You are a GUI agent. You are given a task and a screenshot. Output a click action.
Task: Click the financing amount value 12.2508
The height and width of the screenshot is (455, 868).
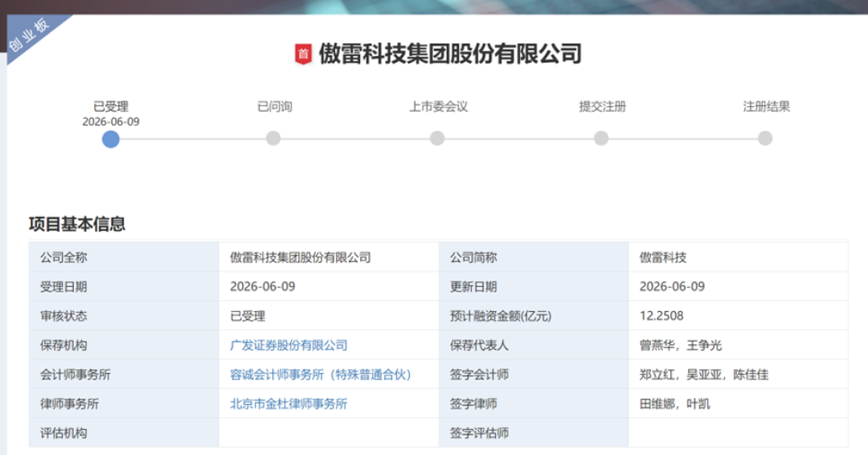661,316
